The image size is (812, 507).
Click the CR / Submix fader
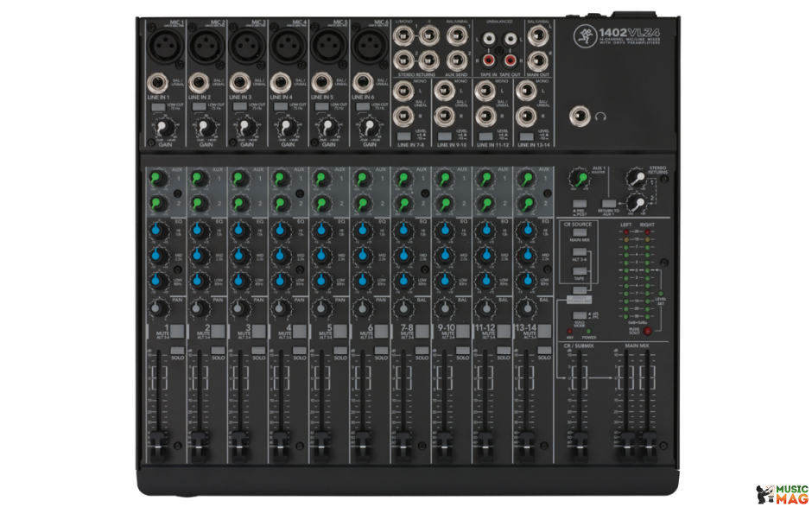point(579,447)
